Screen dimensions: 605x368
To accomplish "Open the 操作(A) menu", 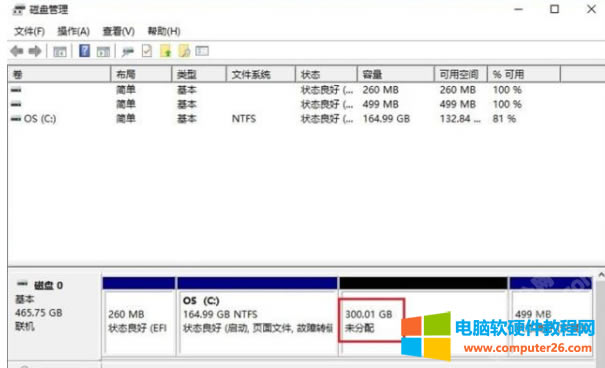I will [x=73, y=31].
